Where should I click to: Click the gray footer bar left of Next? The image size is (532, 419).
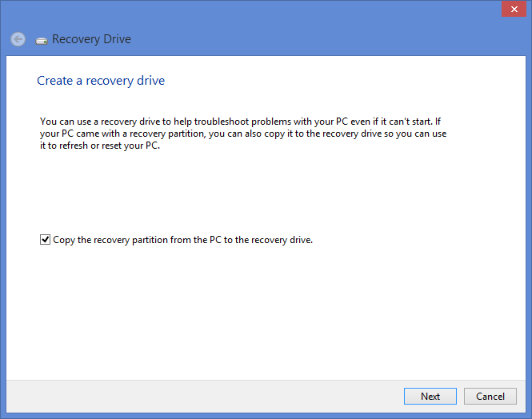click(200, 396)
